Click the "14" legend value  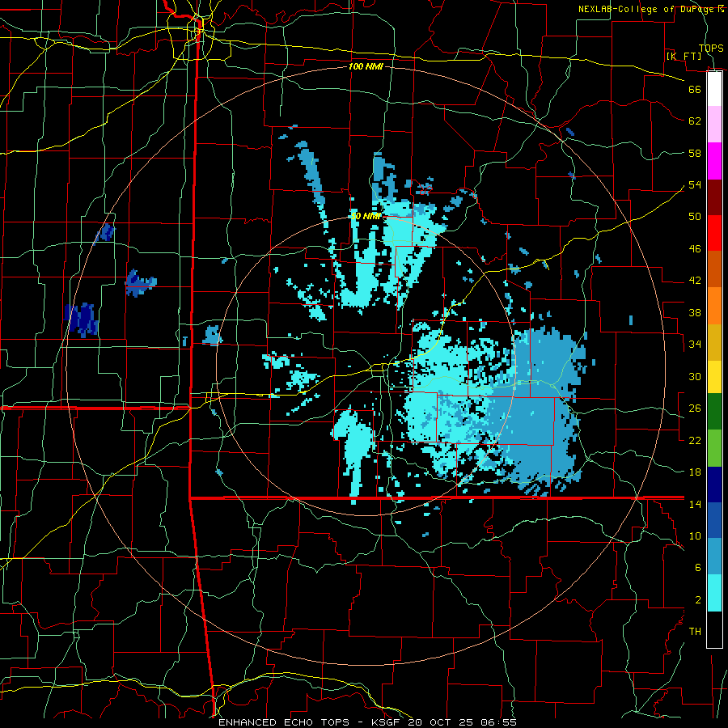(x=695, y=504)
